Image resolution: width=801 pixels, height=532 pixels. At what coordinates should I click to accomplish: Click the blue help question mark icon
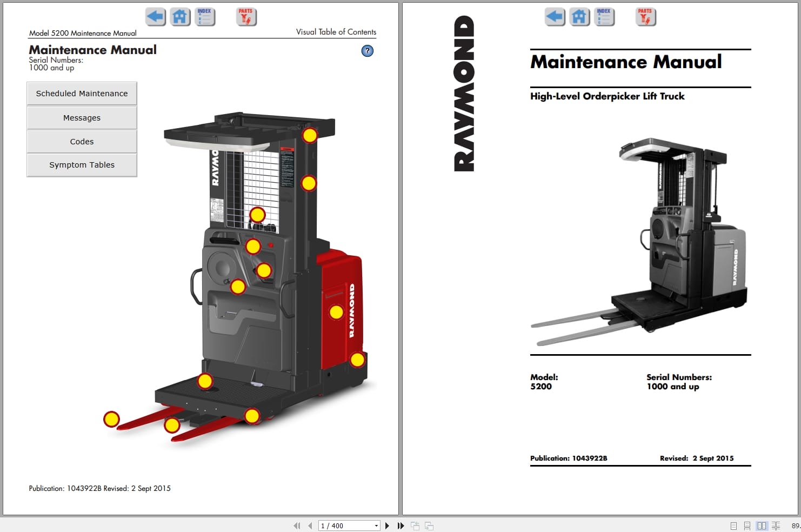click(368, 51)
